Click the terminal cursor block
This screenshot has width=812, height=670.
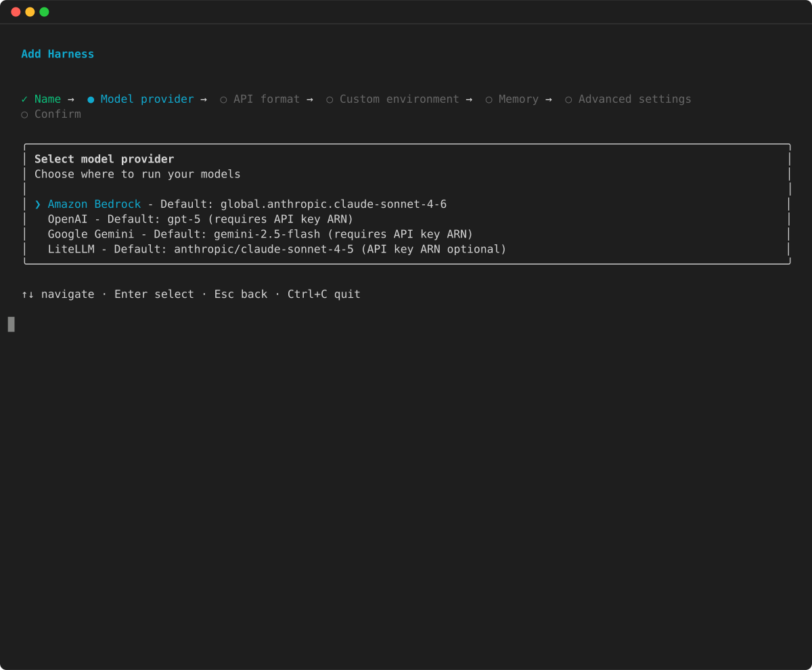click(x=11, y=324)
